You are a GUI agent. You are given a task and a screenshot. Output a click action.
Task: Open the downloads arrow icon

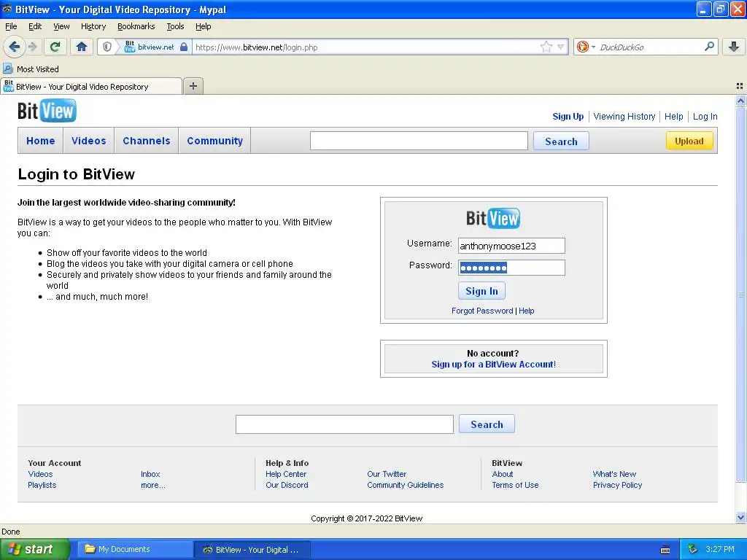[x=734, y=47]
